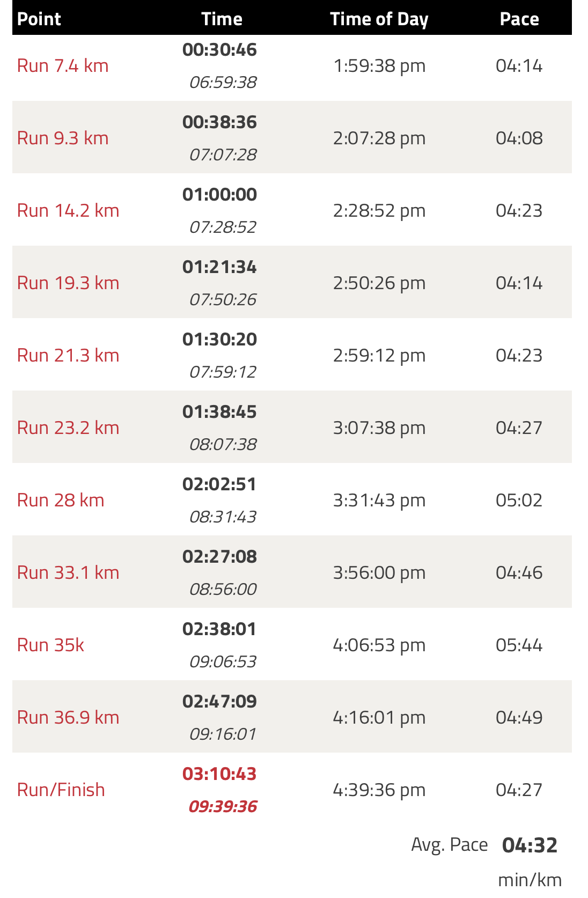The width and height of the screenshot is (588, 898).
Task: Click the total race time 09:39:36
Action: coord(223,807)
